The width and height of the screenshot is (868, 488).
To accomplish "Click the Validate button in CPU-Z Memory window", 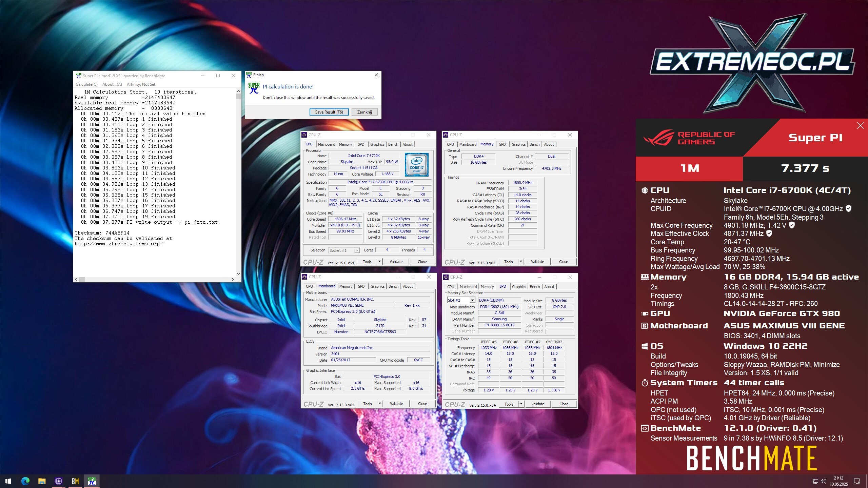I will click(x=537, y=262).
